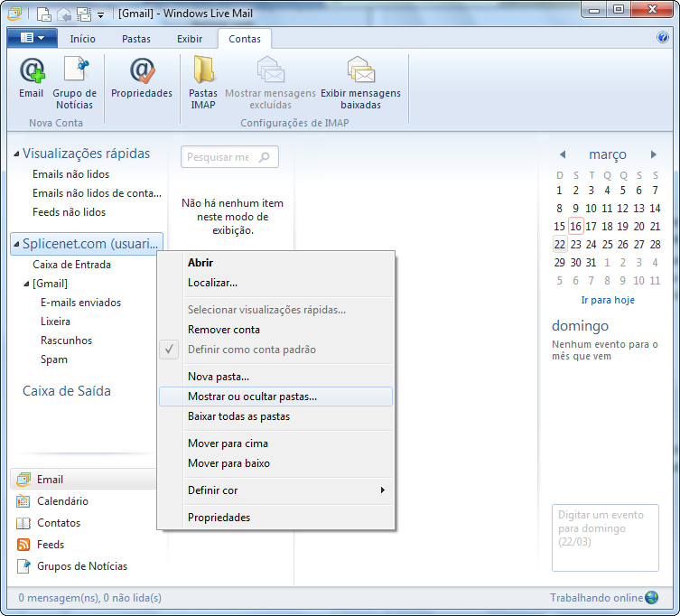Click the sync icon in quick access toolbar
This screenshot has width=680, height=616.
tap(84, 14)
